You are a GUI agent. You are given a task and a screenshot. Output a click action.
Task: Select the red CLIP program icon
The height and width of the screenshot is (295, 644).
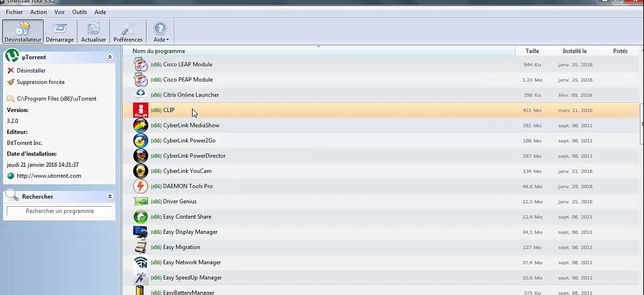coord(140,110)
